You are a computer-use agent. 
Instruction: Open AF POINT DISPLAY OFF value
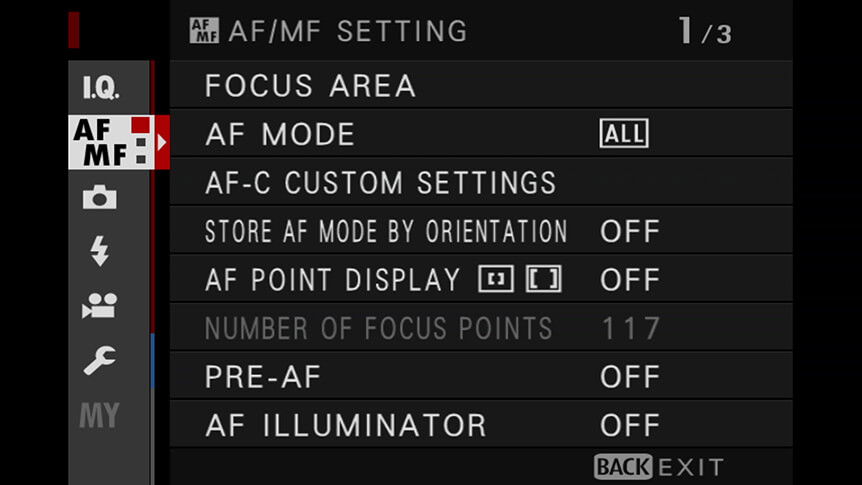tap(630, 279)
